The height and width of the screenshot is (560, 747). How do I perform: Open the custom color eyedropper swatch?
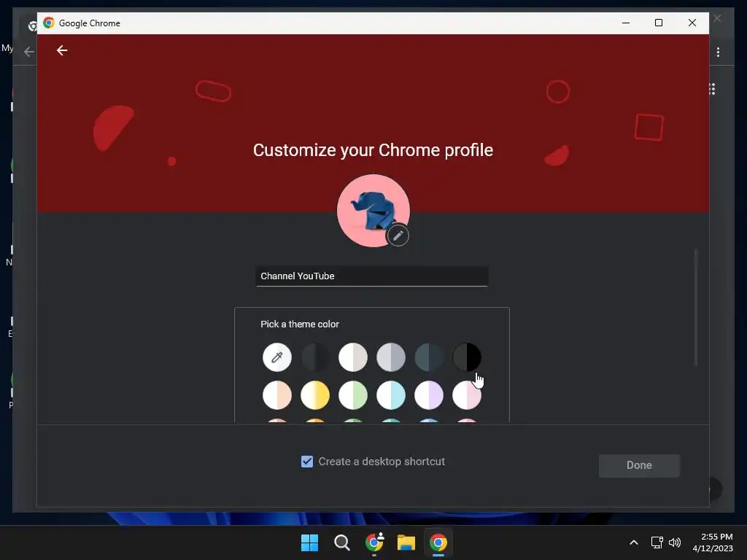point(276,357)
